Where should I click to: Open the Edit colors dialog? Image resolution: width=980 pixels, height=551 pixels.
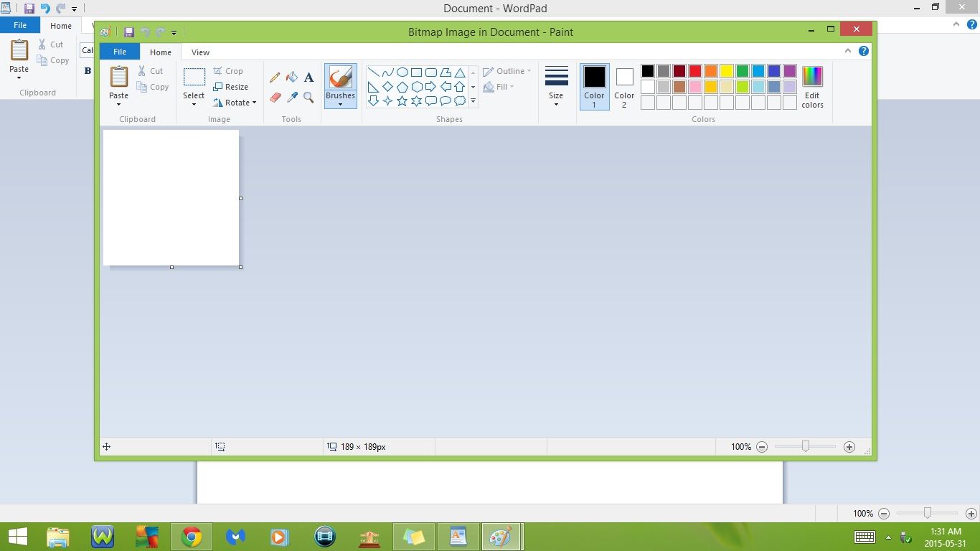click(x=812, y=88)
